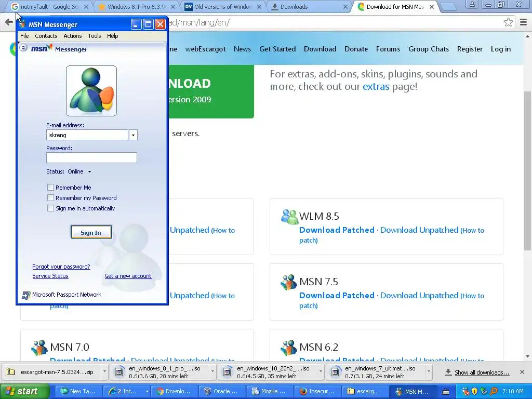Click the Sign In button
The width and height of the screenshot is (532, 399).
(x=91, y=232)
